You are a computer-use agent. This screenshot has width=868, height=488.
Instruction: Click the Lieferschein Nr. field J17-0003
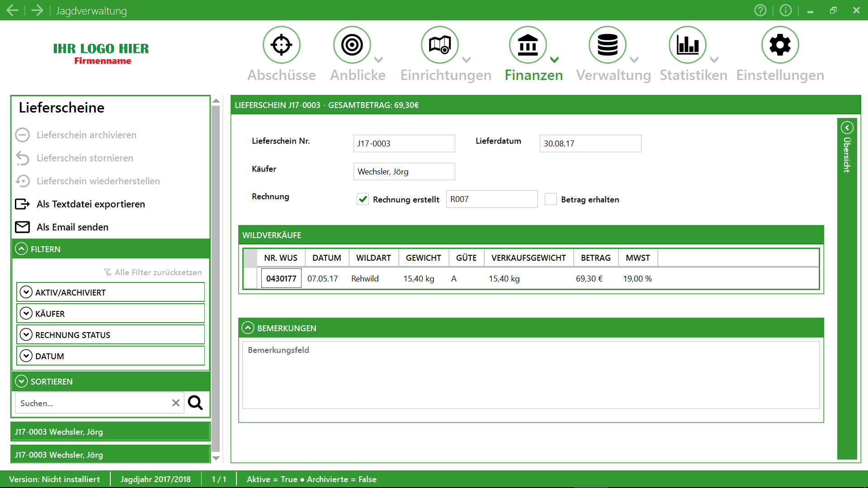(x=404, y=143)
